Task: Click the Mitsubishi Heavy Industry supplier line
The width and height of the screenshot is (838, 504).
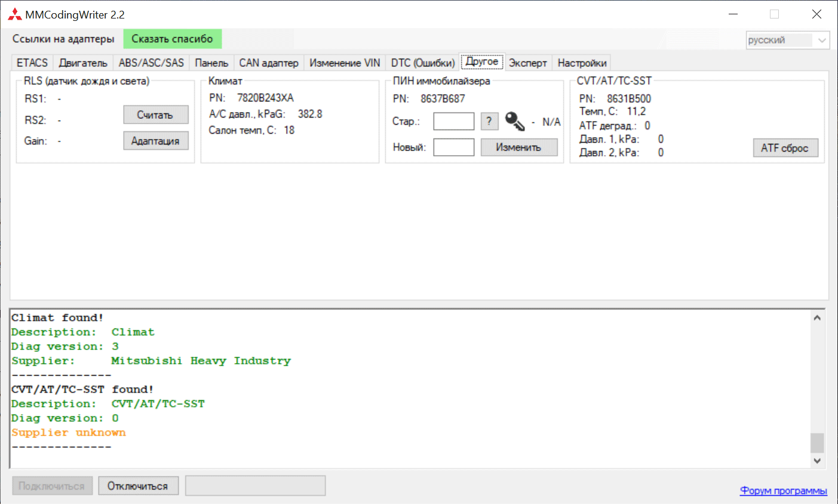Action: point(151,361)
